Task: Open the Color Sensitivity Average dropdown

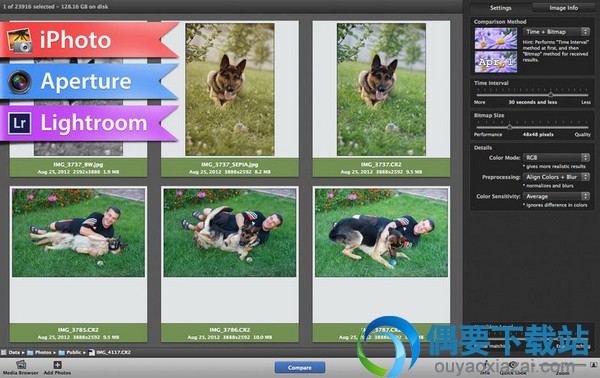Action: click(556, 196)
